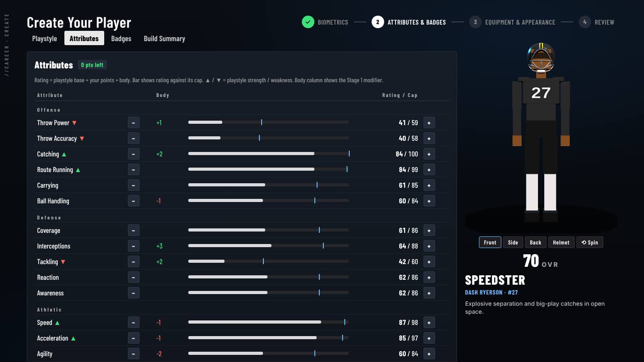
Task: Increase Throw Power with the plus button
Action: [x=429, y=122]
